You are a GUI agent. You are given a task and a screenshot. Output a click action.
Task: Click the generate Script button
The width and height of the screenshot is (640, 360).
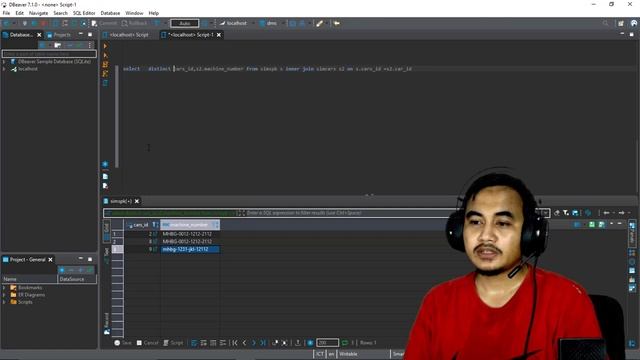tap(173, 343)
